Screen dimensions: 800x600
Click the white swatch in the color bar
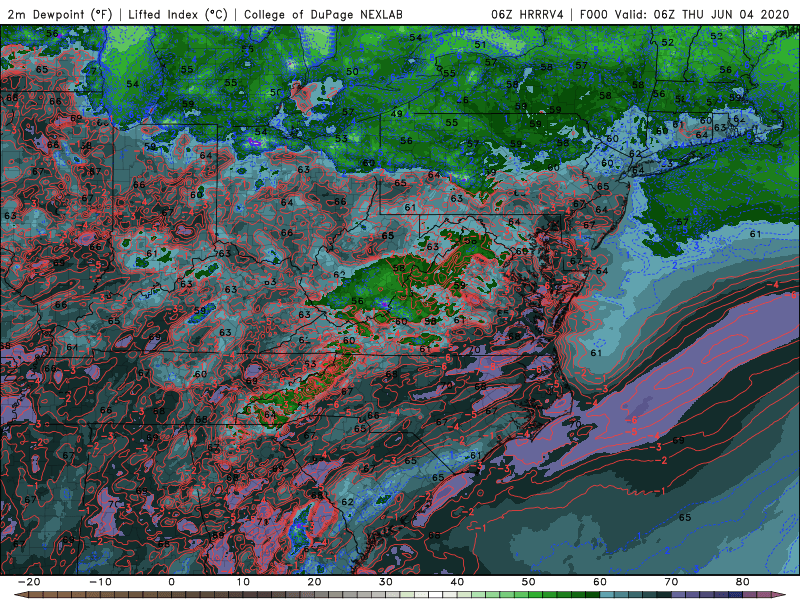click(x=435, y=595)
